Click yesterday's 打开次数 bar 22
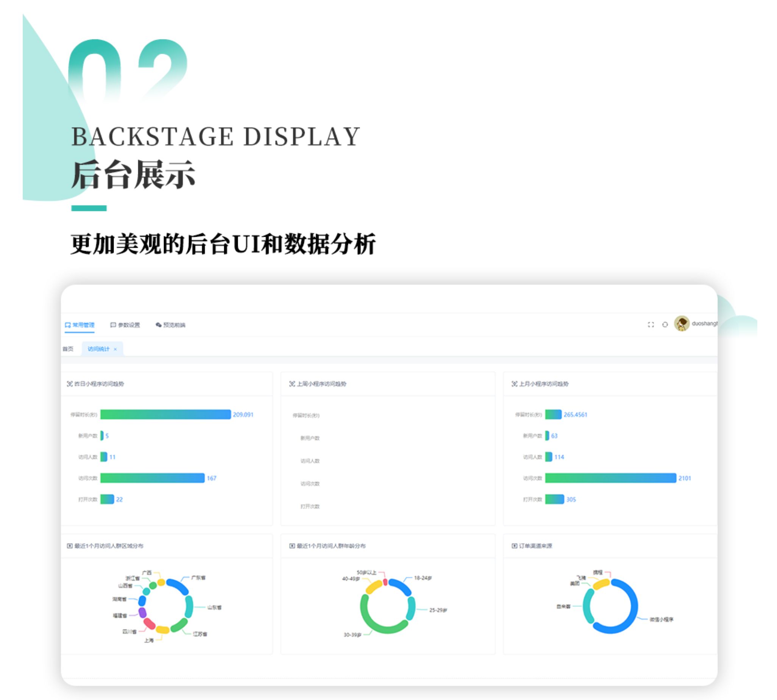The height and width of the screenshot is (700, 777). click(x=107, y=499)
